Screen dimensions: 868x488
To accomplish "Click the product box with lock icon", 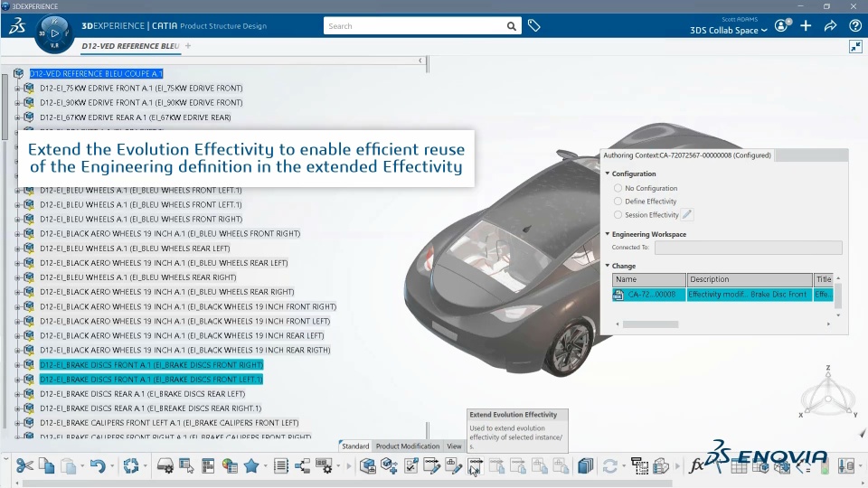I will click(x=368, y=466).
